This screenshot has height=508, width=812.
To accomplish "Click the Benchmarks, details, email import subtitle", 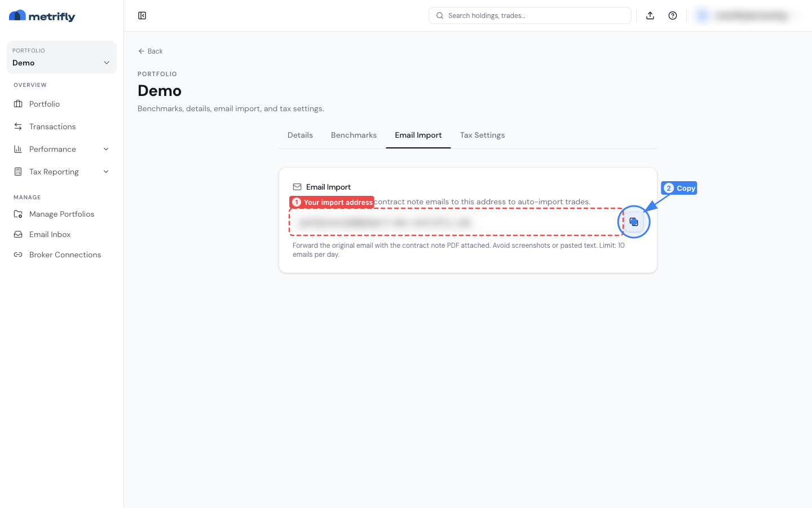I will [x=231, y=108].
